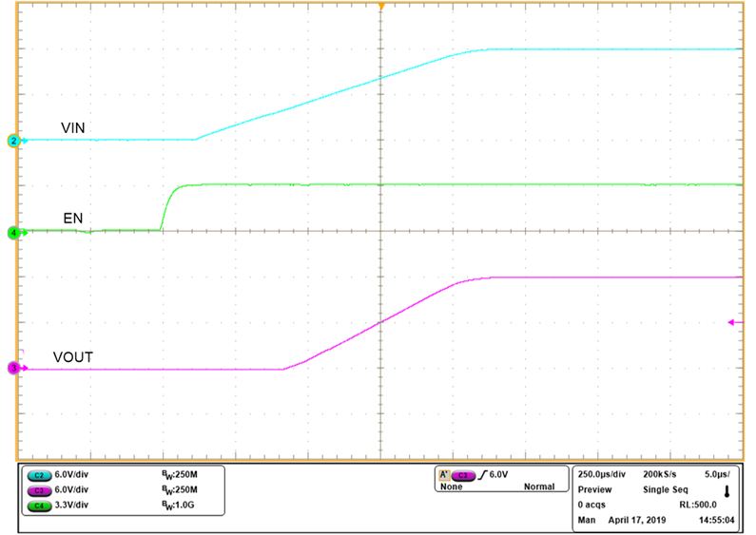Click the thermometer icon in acquisition panel
The image size is (756, 535).
(727, 491)
